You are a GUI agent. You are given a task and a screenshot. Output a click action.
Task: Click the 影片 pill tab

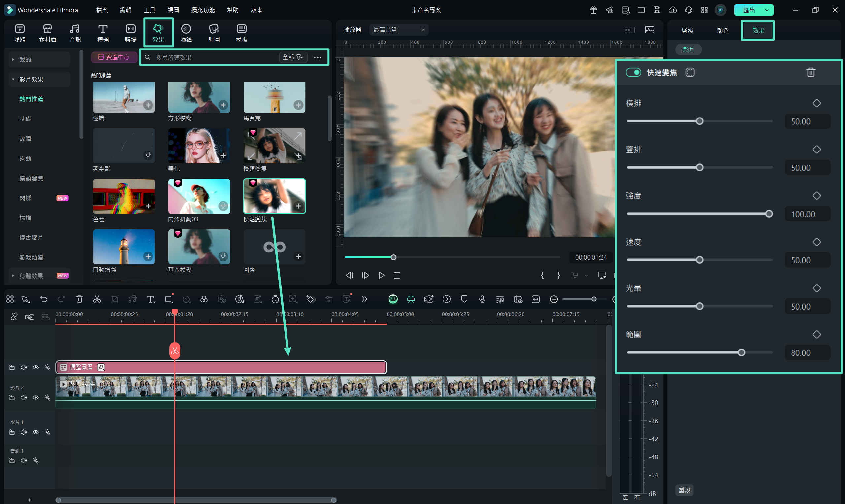point(689,49)
